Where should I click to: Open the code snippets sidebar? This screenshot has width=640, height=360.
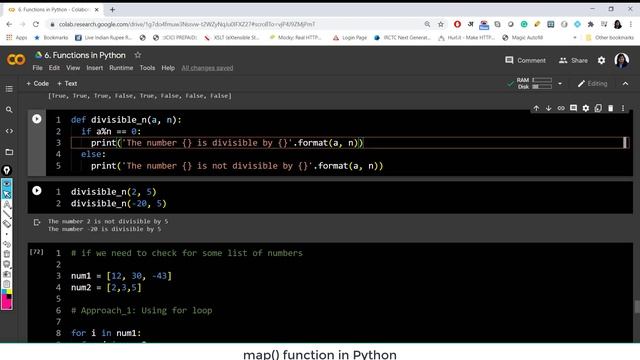(x=9, y=131)
